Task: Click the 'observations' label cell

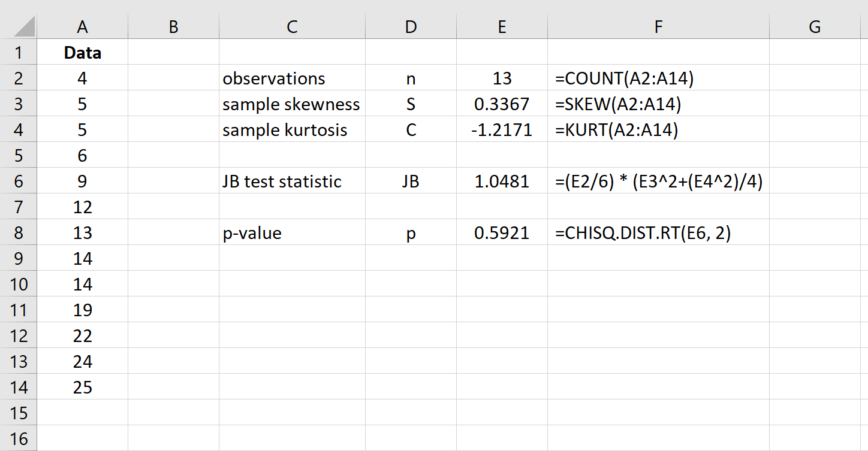Action: click(x=292, y=78)
